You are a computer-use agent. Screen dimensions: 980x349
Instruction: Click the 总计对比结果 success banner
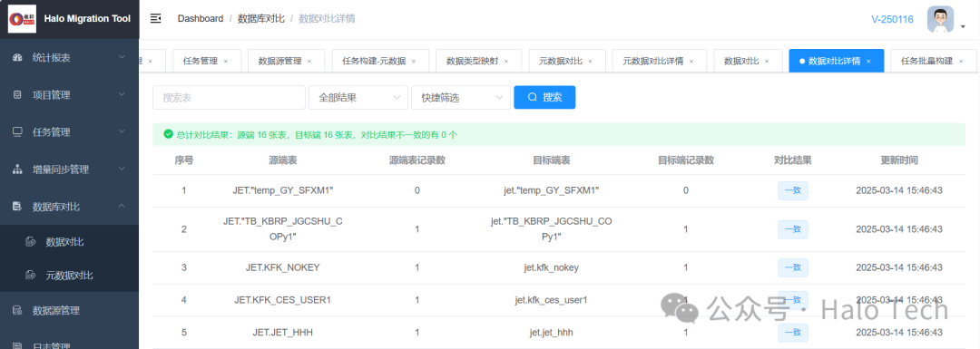(559, 134)
